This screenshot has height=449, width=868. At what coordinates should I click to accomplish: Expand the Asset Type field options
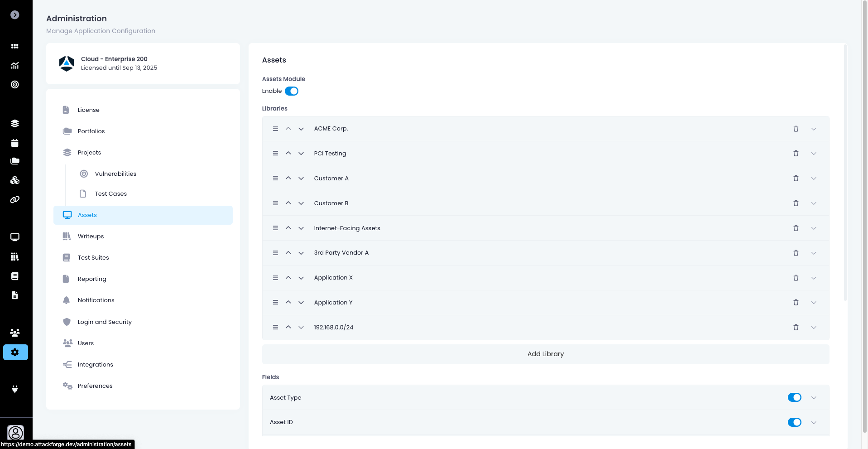coord(814,398)
